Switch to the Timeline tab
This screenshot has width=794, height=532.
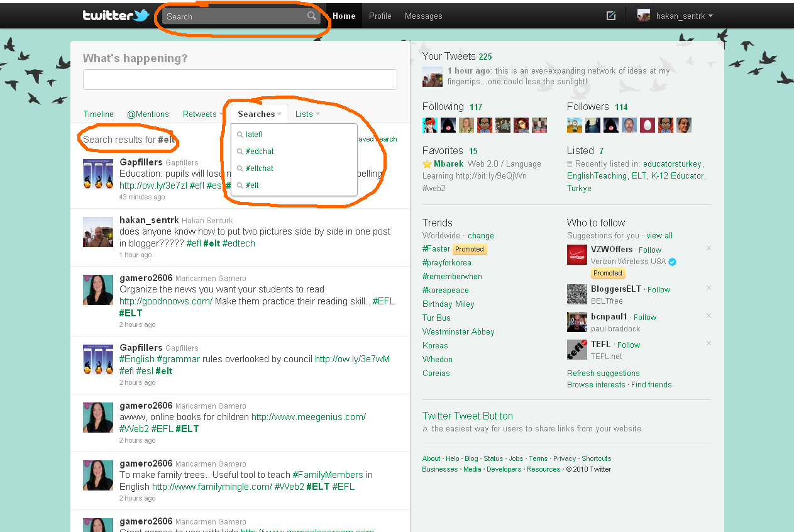[x=99, y=114]
